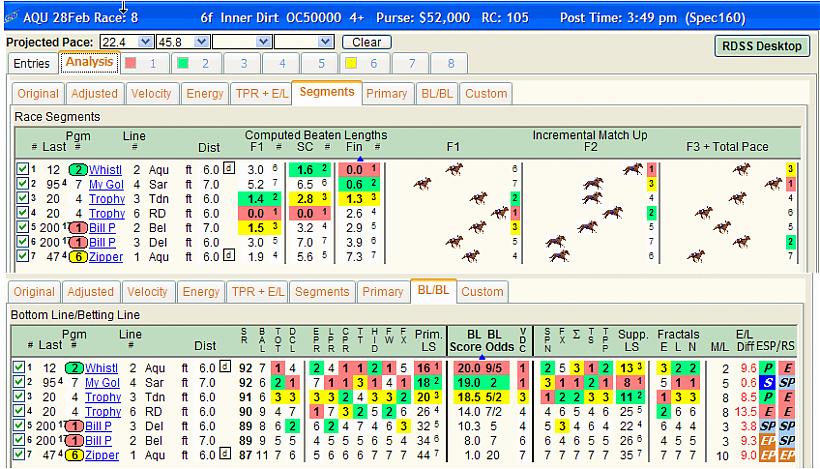Open the upper TPR + E/L tab
Image resolution: width=820 pixels, height=469 pixels.
[261, 94]
